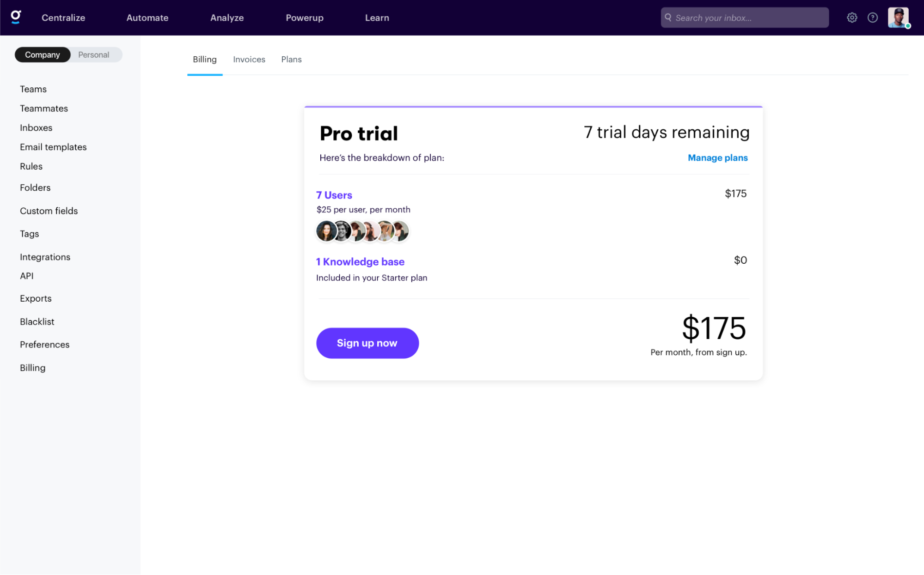Open the settings gear icon

[x=852, y=18]
